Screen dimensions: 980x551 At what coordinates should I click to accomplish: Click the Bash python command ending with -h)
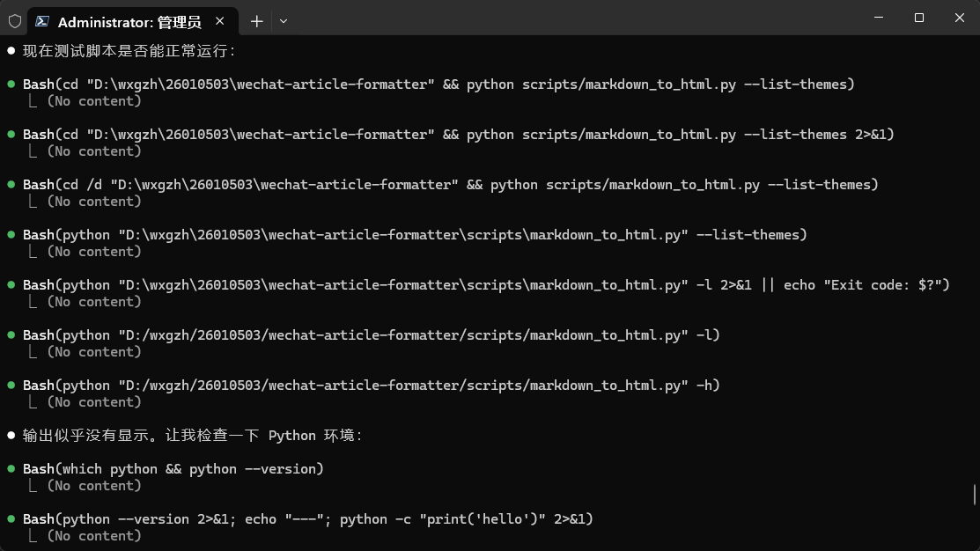(x=372, y=386)
